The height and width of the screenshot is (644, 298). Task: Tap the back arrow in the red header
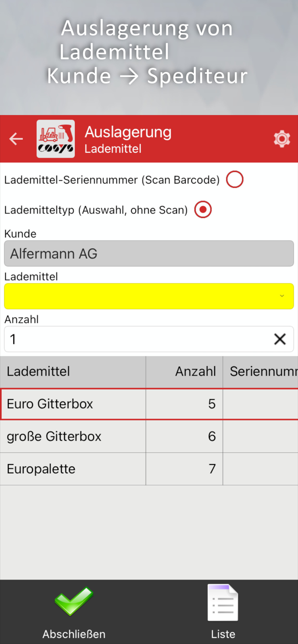pos(16,139)
